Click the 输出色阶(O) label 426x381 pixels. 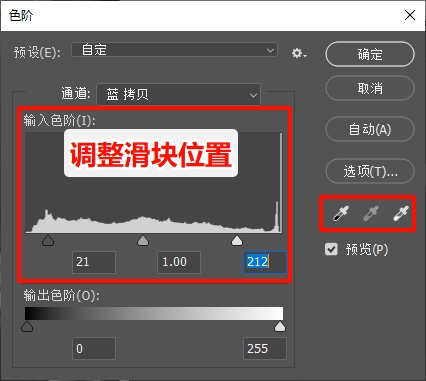pos(61,295)
